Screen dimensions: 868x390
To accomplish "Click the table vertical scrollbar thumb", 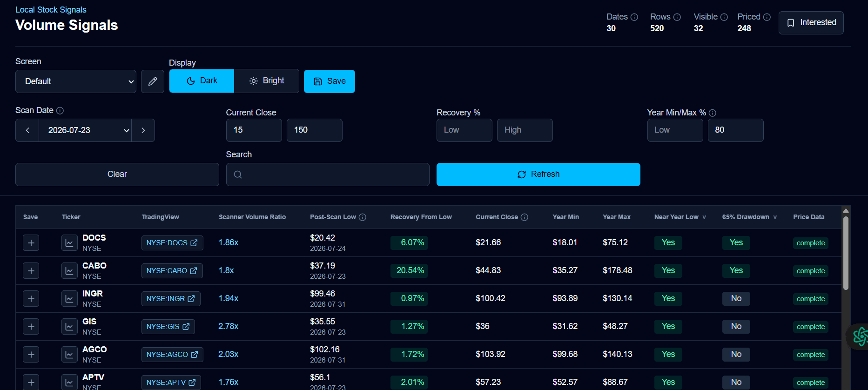I will tap(846, 254).
